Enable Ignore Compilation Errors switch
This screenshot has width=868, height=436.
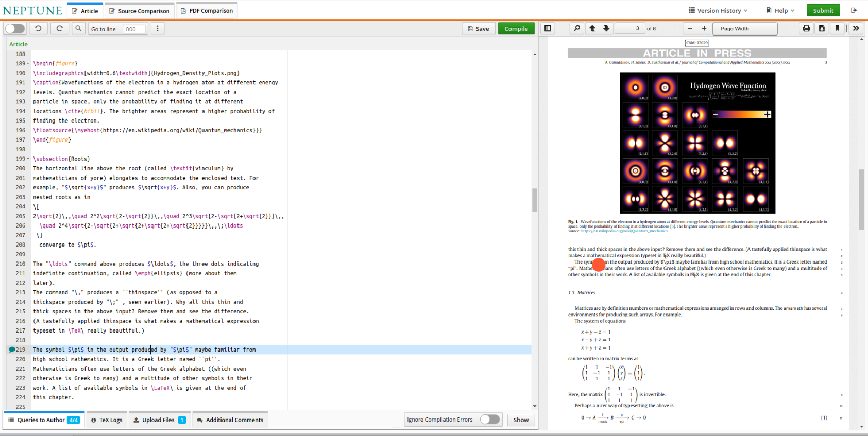(x=489, y=420)
